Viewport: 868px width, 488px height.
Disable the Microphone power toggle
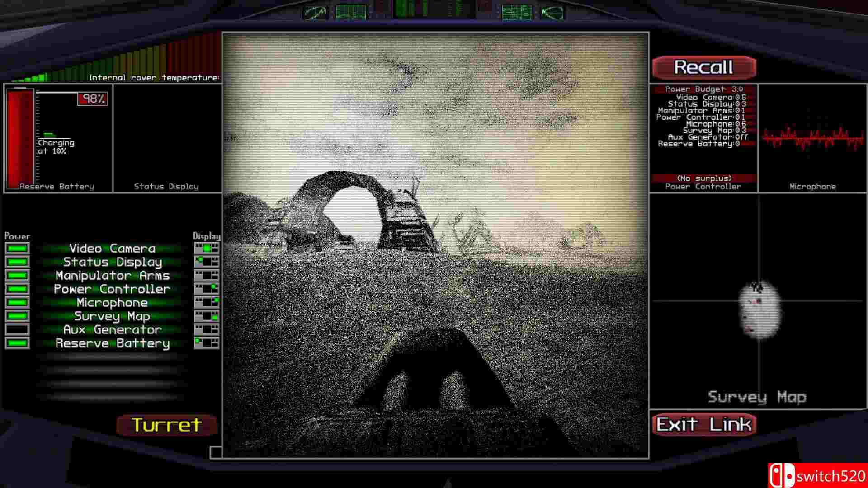click(17, 303)
